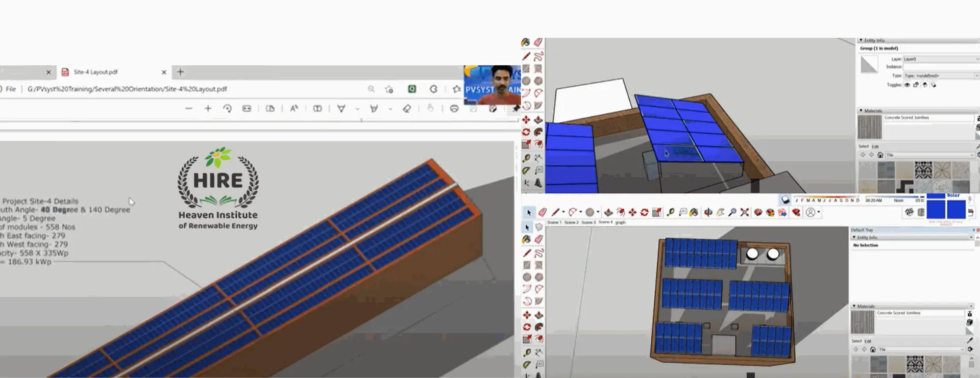Click Zoom Extents in lower SketchUp toolbar
The width and height of the screenshot is (980, 378).
click(745, 212)
